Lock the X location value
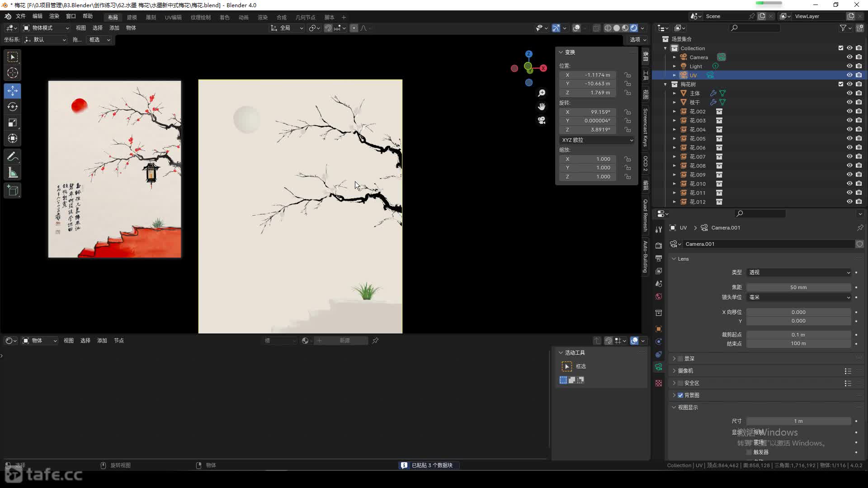 (627, 75)
